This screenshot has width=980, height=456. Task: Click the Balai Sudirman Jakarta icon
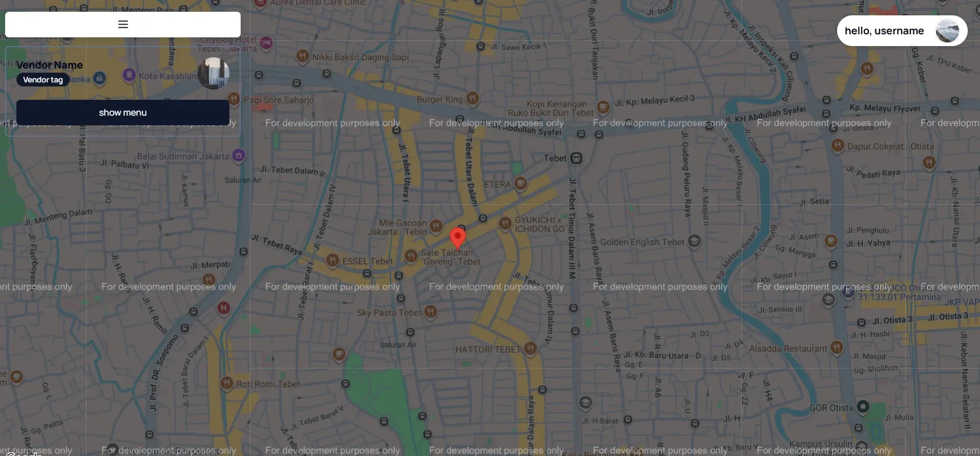pyautogui.click(x=239, y=155)
